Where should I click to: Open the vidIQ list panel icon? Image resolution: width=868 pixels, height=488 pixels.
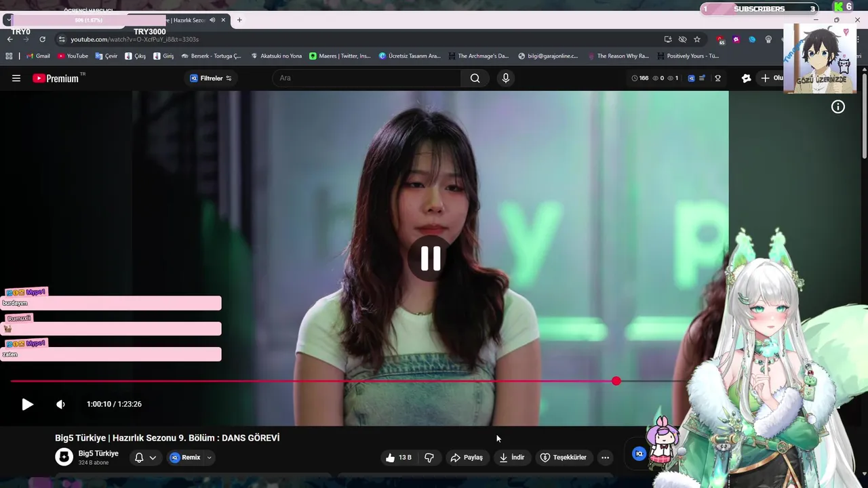703,78
